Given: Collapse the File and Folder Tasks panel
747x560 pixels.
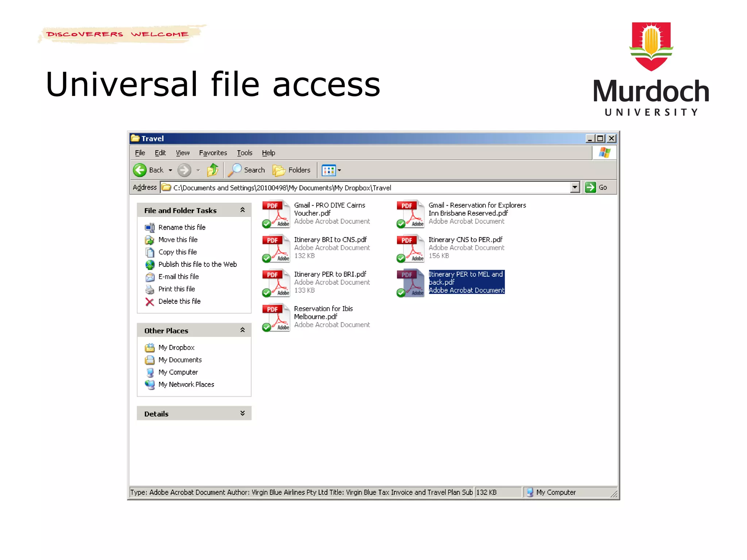Looking at the screenshot, I should click(x=243, y=210).
